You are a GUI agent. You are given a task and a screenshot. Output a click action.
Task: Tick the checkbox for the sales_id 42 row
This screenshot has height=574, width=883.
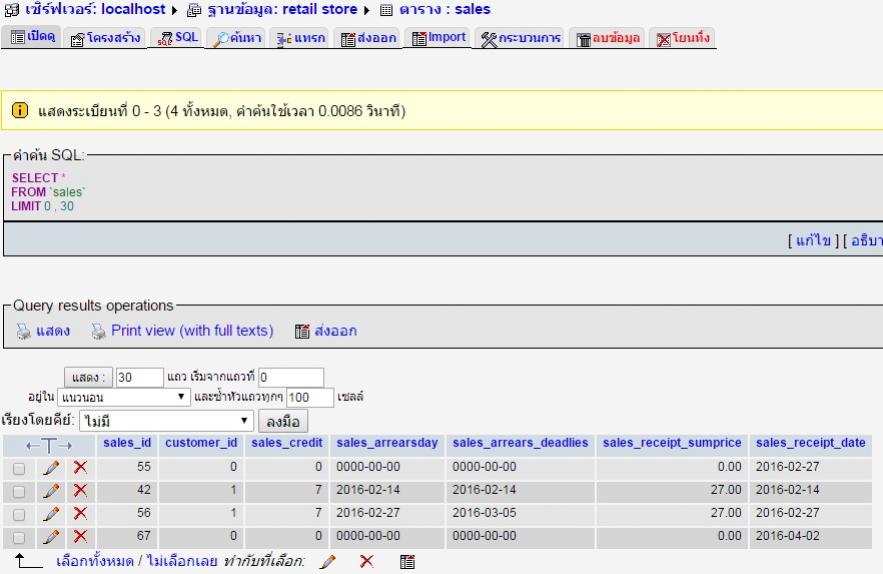pyautogui.click(x=19, y=490)
